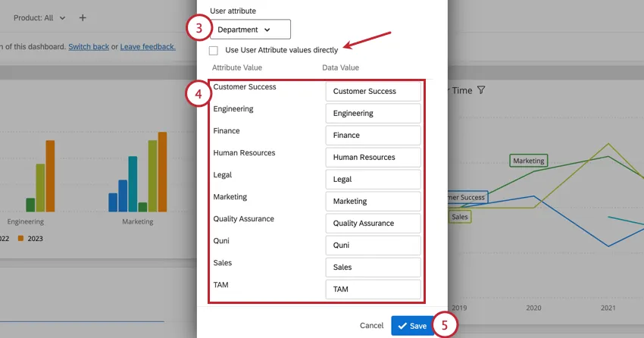Screen dimensions: 644x338
Task: Click the TAM attribute value label
Action: tap(220, 285)
